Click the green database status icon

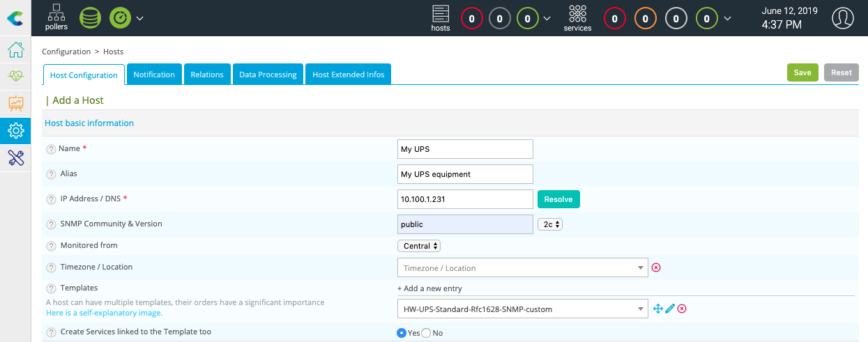point(90,17)
